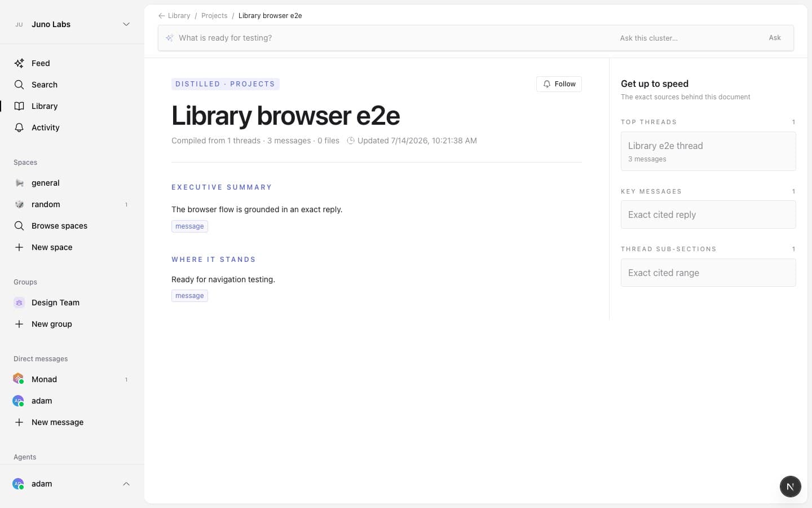
Task: Open the general space
Action: (x=46, y=183)
